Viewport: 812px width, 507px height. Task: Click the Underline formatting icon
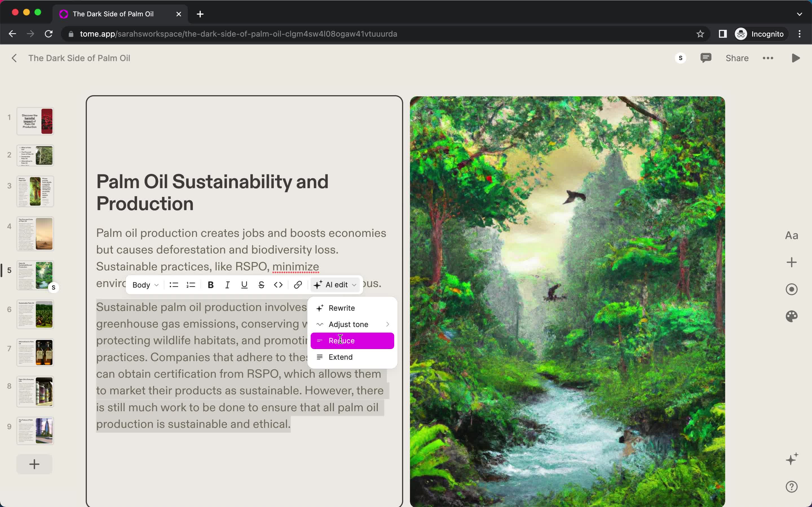pos(244,284)
